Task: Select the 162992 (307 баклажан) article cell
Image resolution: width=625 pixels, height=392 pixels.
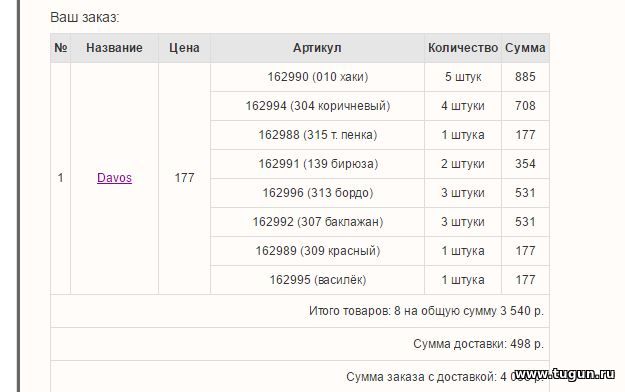Action: point(317,222)
